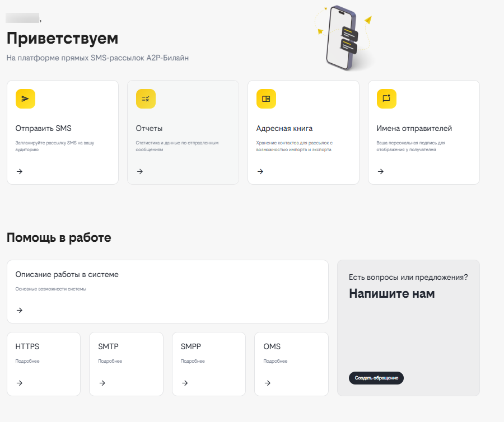Click the phone illustration image
The width and height of the screenshot is (504, 422).
(344, 38)
